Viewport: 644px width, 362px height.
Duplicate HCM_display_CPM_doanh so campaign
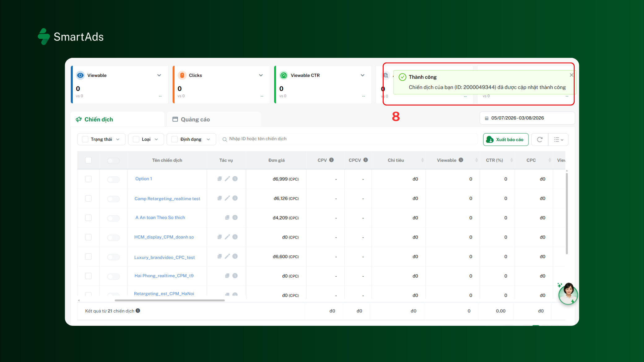click(220, 237)
